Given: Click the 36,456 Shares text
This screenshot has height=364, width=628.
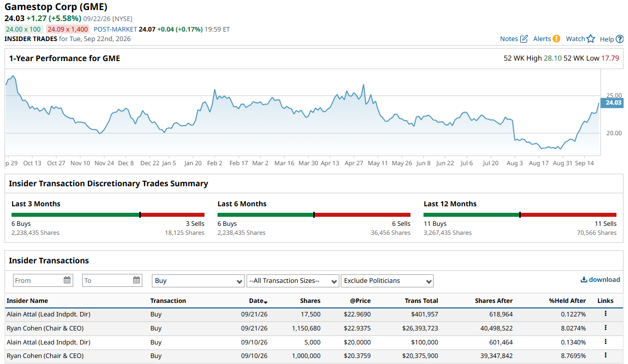Looking at the screenshot, I should (390, 233).
